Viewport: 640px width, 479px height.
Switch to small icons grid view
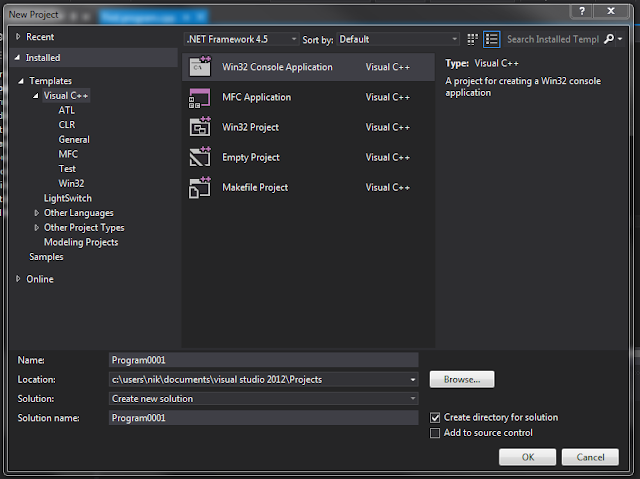pyautogui.click(x=472, y=39)
